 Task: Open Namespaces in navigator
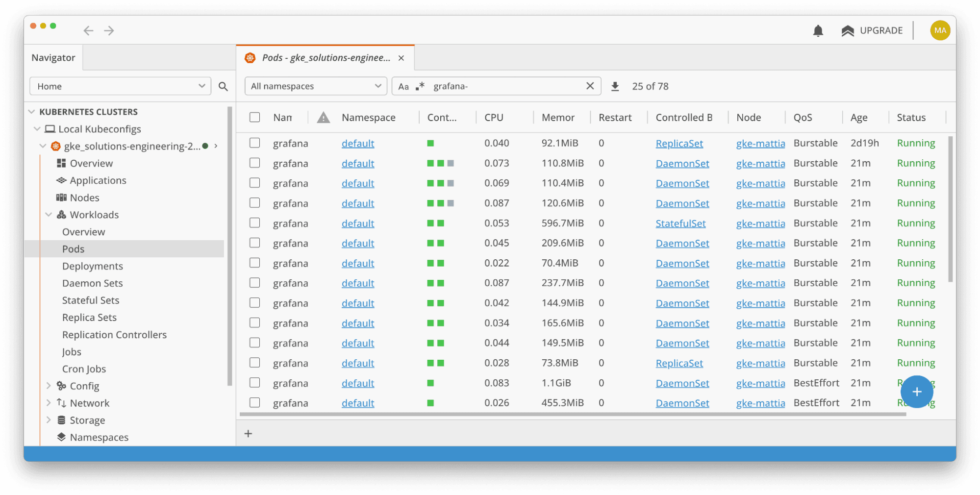(99, 438)
